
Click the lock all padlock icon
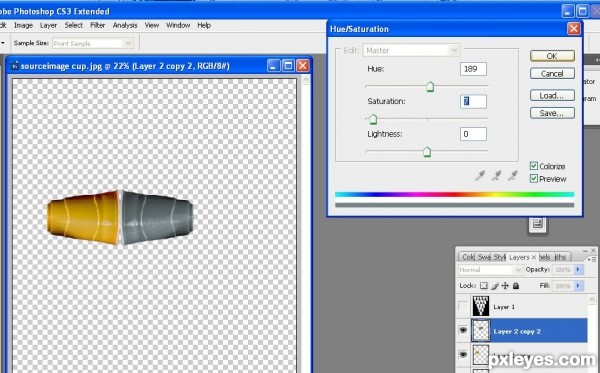click(516, 286)
